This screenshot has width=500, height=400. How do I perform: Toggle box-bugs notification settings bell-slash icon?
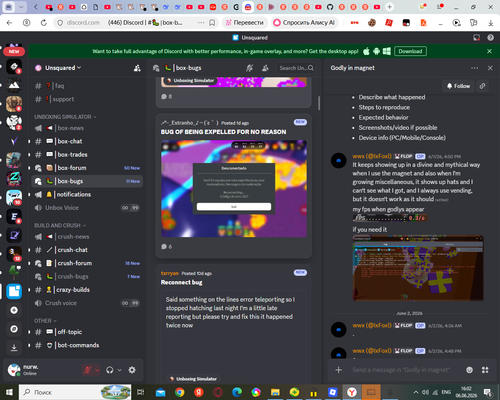pos(249,68)
